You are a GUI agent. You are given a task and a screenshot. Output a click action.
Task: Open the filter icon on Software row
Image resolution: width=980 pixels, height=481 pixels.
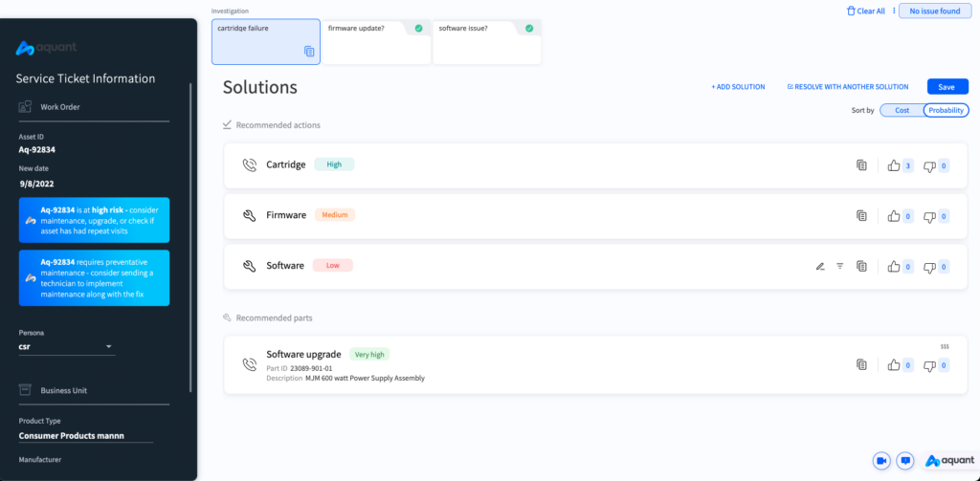pos(840,266)
